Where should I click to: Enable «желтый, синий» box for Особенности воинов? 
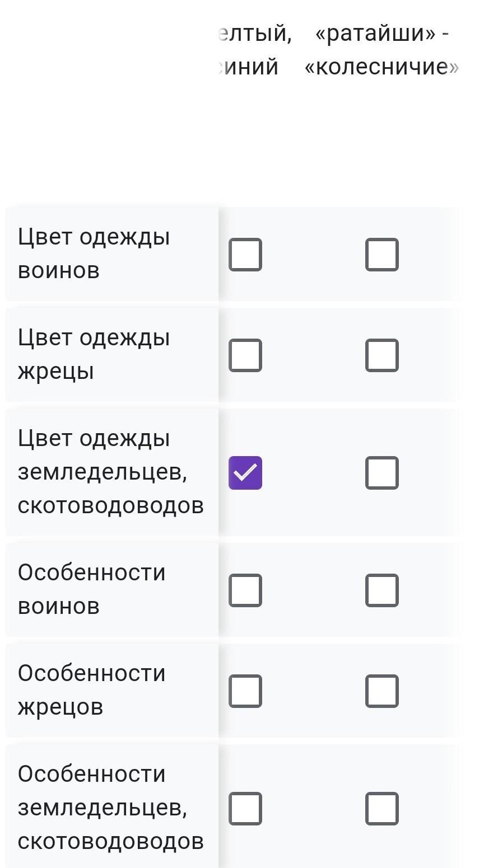[x=245, y=590]
